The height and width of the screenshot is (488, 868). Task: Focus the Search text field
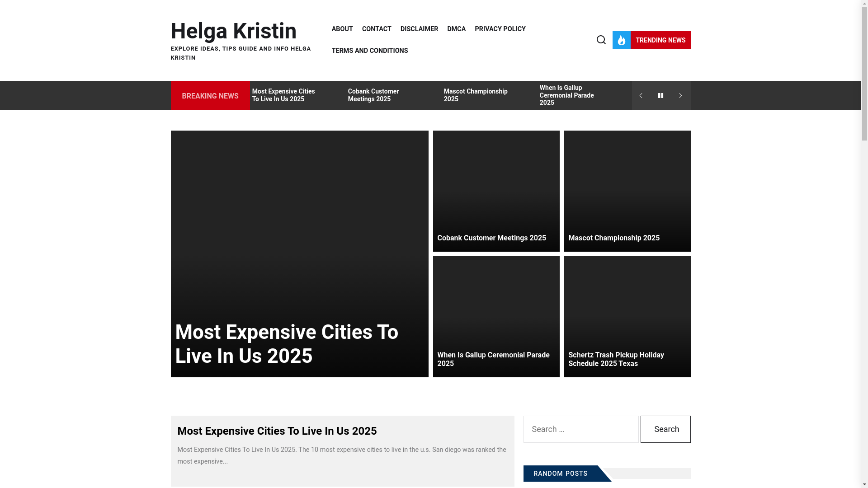pyautogui.click(x=580, y=429)
